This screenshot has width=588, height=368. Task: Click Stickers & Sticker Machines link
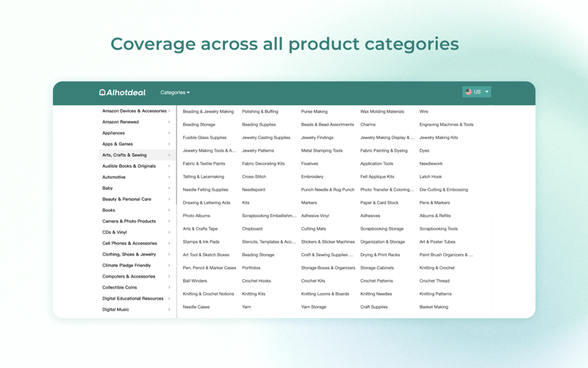[x=328, y=242]
